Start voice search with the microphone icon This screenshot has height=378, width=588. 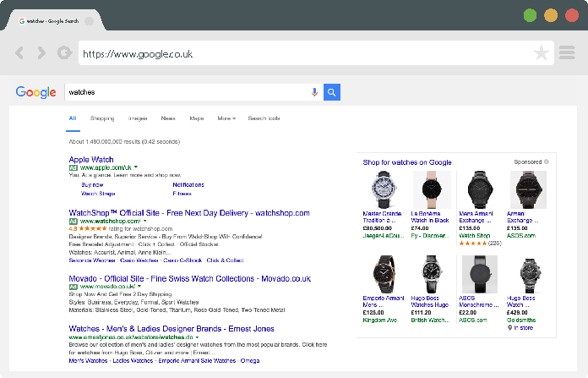314,92
